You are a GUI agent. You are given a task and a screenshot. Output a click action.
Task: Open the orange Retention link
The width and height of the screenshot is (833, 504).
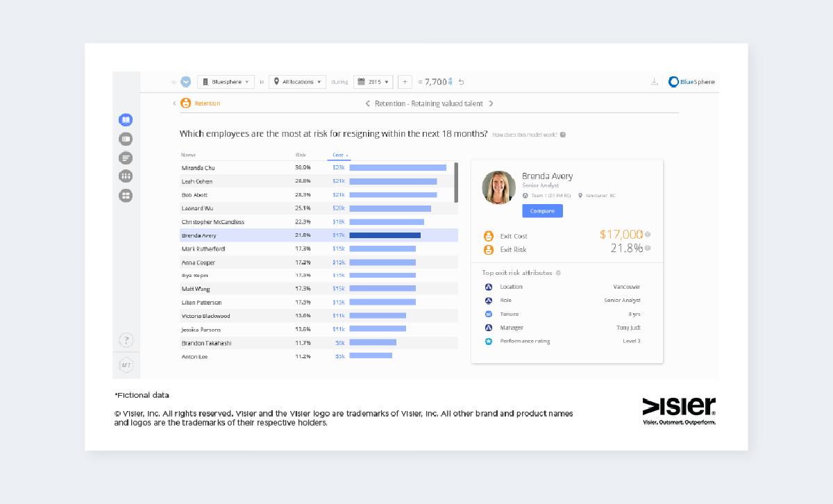point(207,103)
